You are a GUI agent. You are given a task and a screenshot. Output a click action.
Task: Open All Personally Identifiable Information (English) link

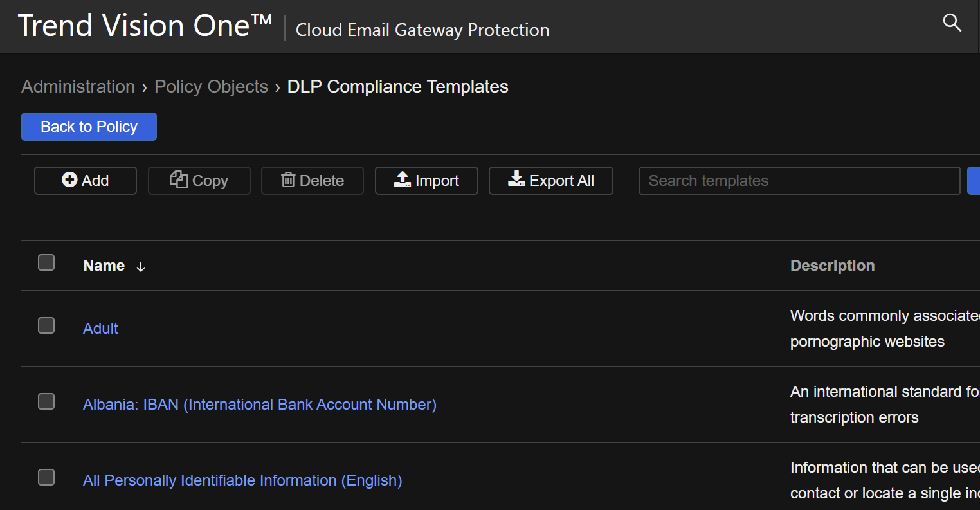click(x=242, y=480)
